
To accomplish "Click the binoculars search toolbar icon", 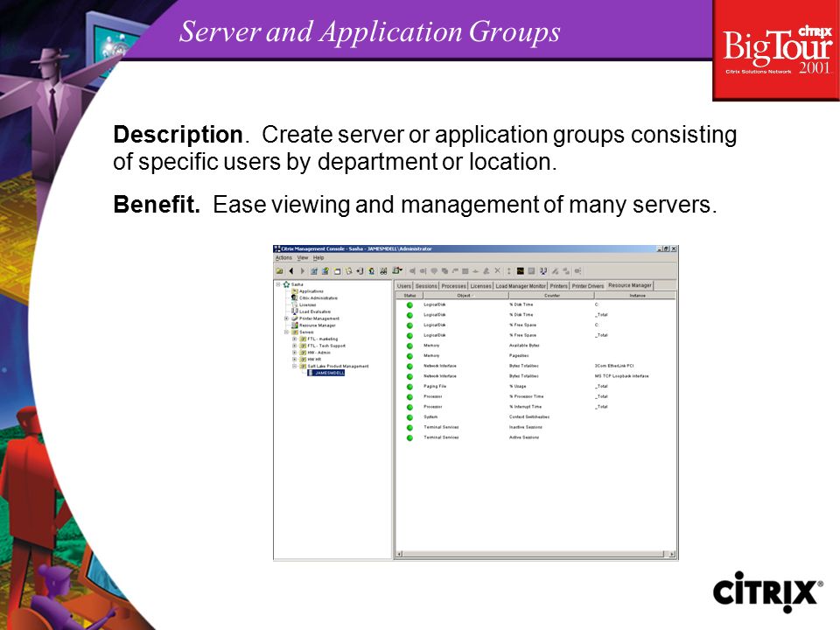I will point(383,271).
